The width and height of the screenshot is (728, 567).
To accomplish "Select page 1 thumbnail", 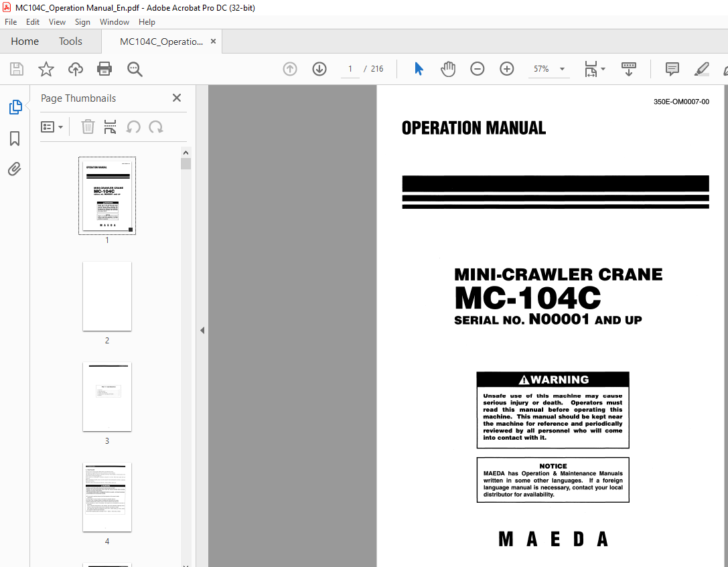I will click(107, 195).
